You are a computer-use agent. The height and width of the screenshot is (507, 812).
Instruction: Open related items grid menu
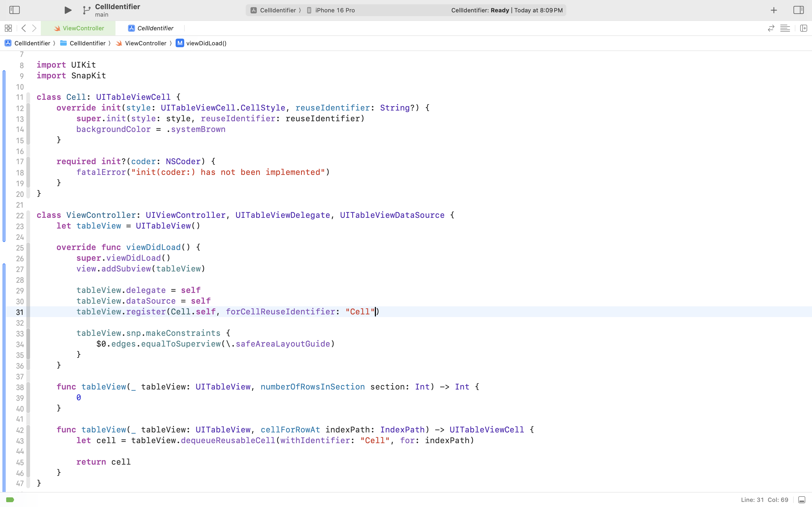click(x=8, y=28)
